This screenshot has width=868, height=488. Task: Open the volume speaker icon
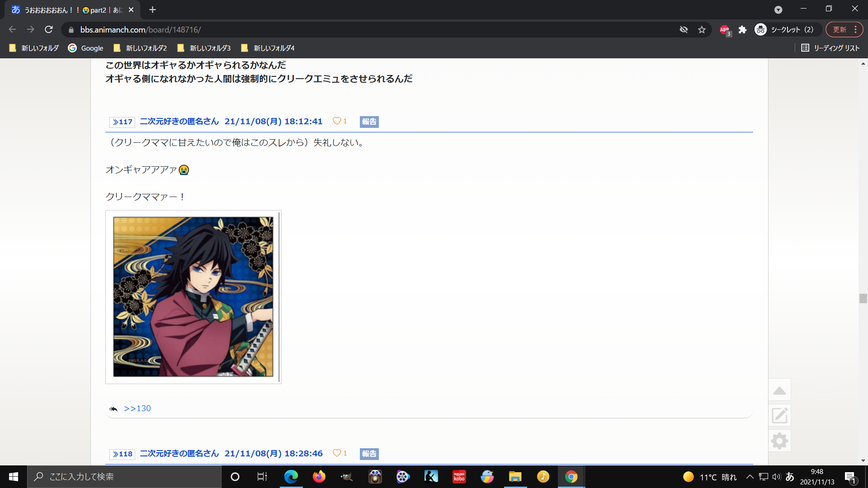(776, 477)
